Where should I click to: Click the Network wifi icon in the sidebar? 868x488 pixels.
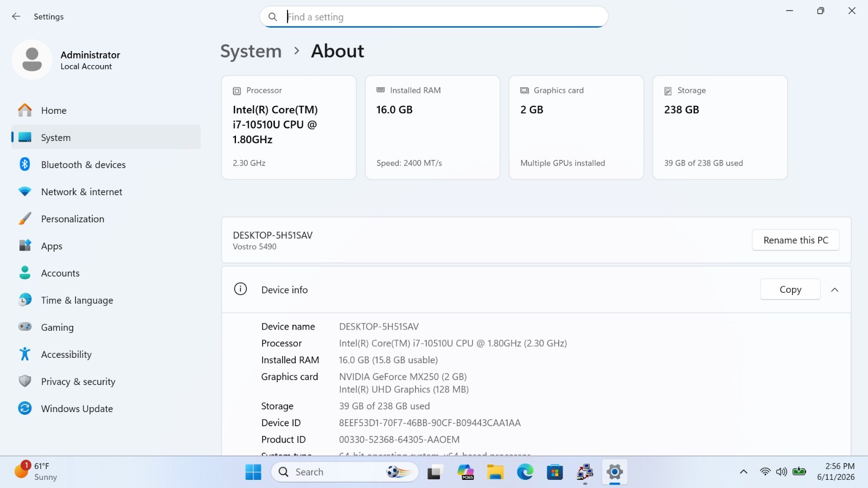25,191
